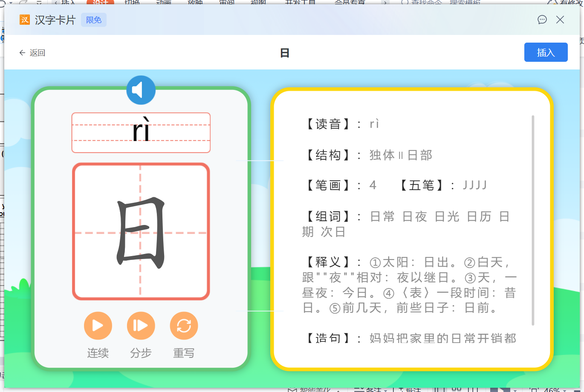The image size is (584, 392).
Task: Click the 日 character stroke grid
Action: (141, 231)
